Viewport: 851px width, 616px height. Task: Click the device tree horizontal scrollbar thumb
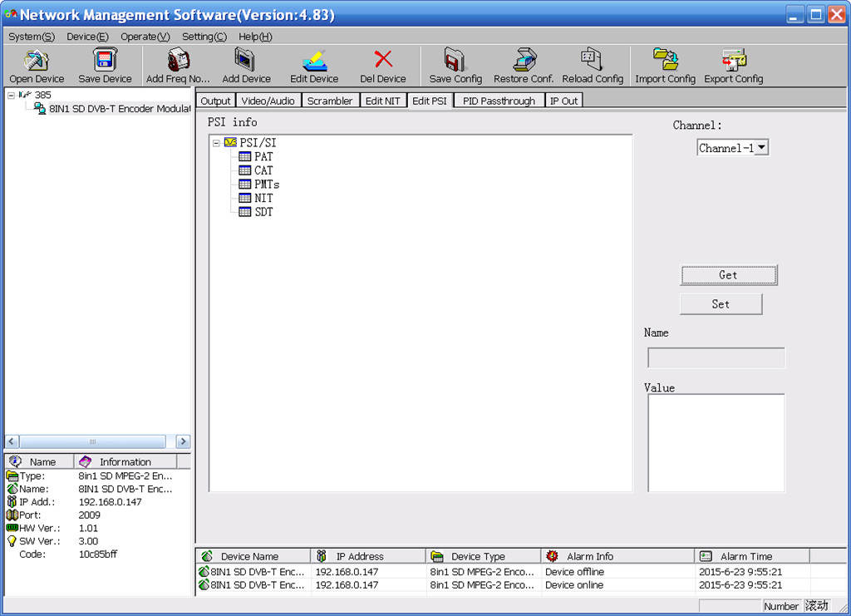93,441
